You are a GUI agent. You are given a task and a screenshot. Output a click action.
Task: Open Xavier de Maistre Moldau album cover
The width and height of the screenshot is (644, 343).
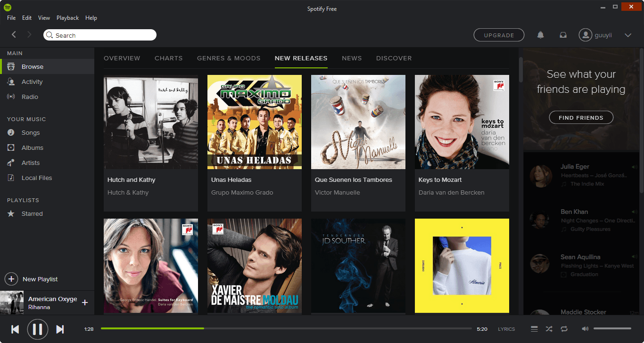255,266
